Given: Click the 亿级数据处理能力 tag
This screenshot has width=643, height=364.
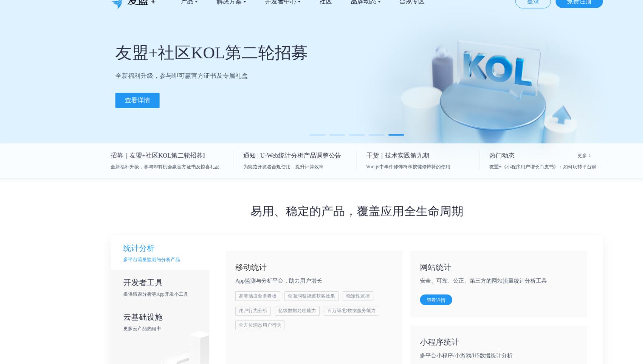Looking at the screenshot, I should tap(297, 310).
